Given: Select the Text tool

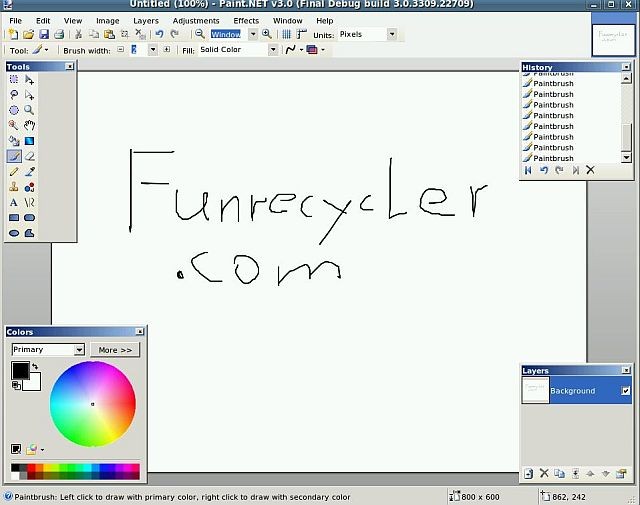Looking at the screenshot, I should point(14,202).
